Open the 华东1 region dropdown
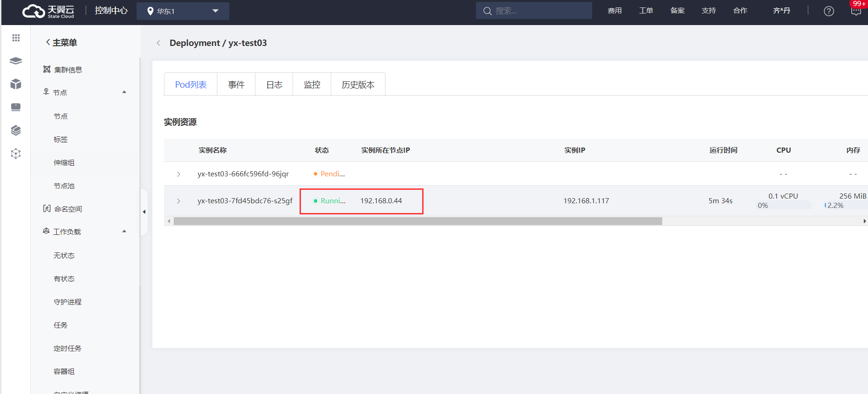 coord(183,11)
